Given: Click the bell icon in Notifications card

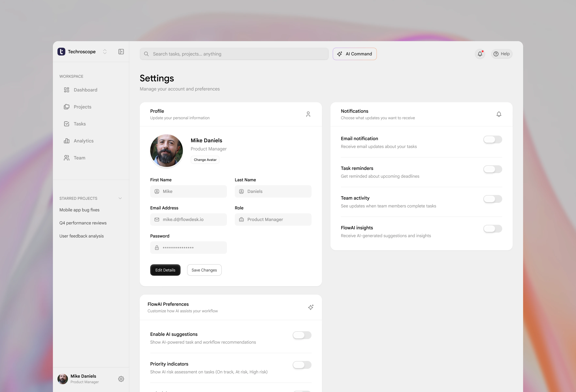Looking at the screenshot, I should click(x=499, y=114).
